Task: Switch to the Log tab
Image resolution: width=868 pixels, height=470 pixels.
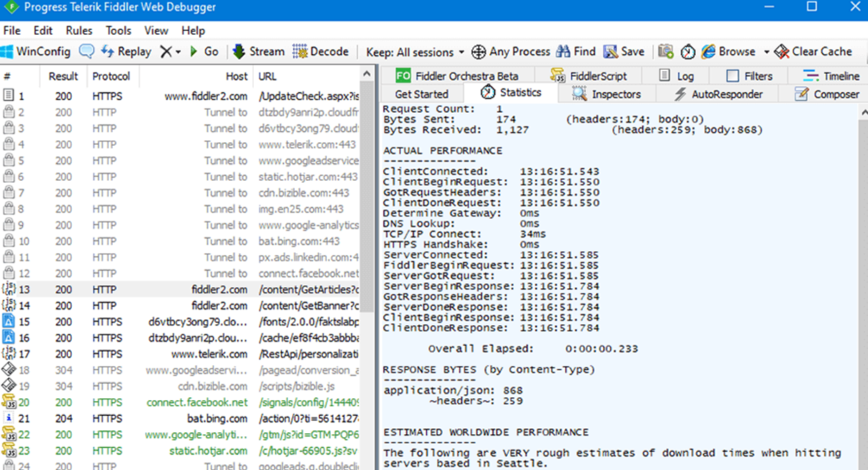Action: (677, 76)
